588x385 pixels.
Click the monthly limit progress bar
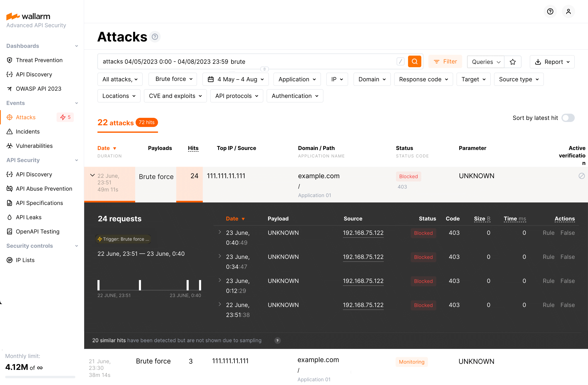click(x=40, y=377)
